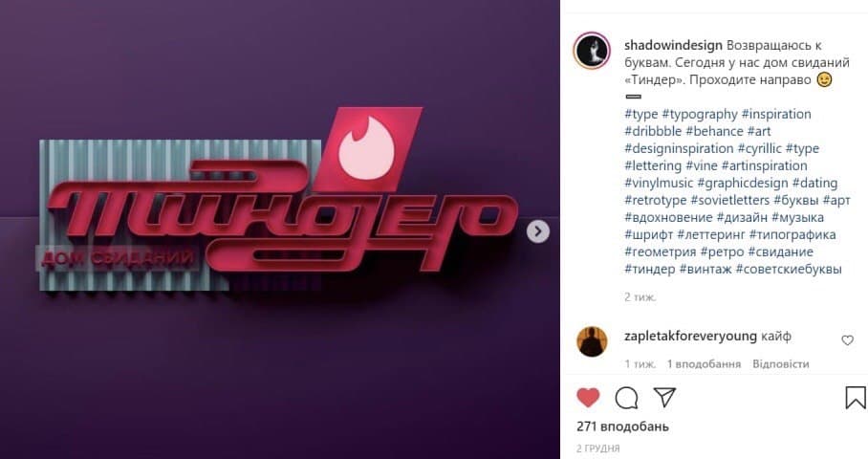View the 271 вподобань likes list
868x459 pixels.
pyautogui.click(x=622, y=426)
